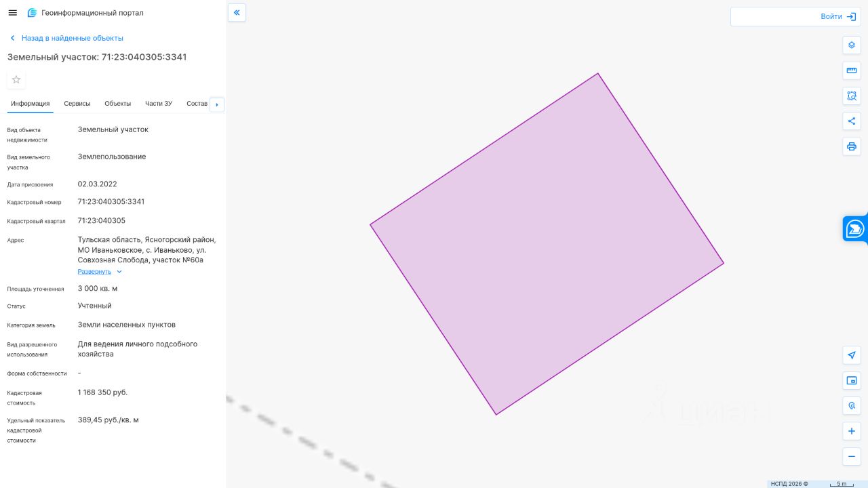The height and width of the screenshot is (488, 868).
Task: Add parcel to favorites with star icon
Action: (16, 79)
